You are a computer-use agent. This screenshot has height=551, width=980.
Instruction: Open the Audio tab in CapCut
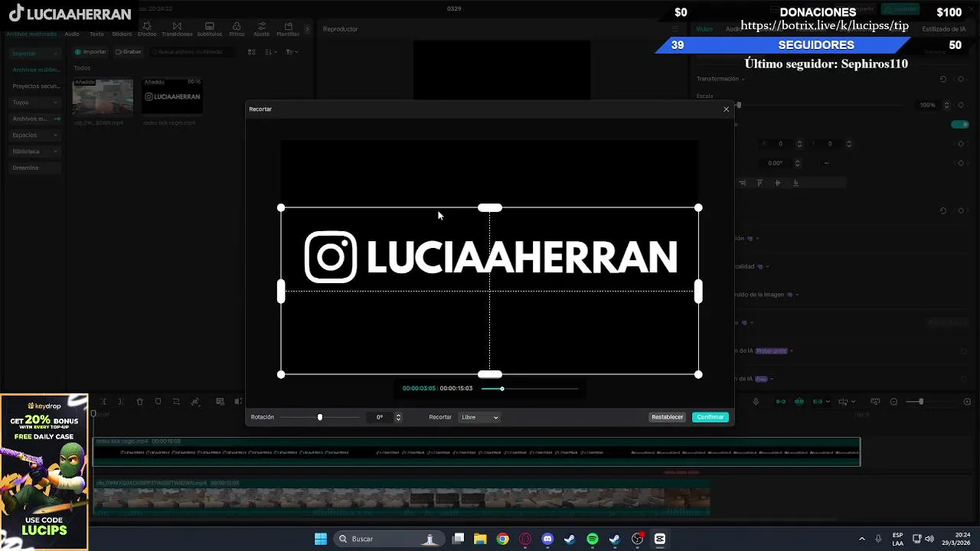[x=72, y=34]
